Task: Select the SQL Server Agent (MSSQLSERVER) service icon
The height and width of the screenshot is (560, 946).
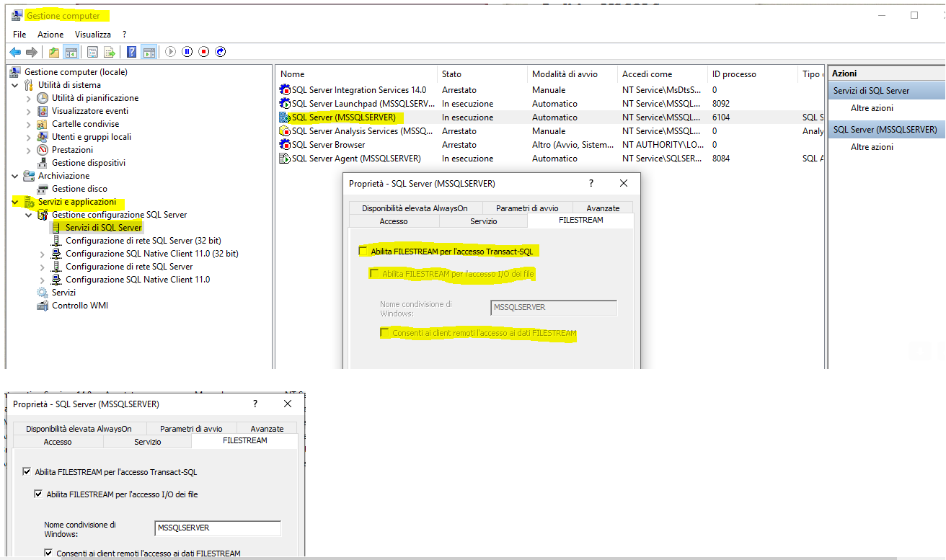Action: click(285, 159)
